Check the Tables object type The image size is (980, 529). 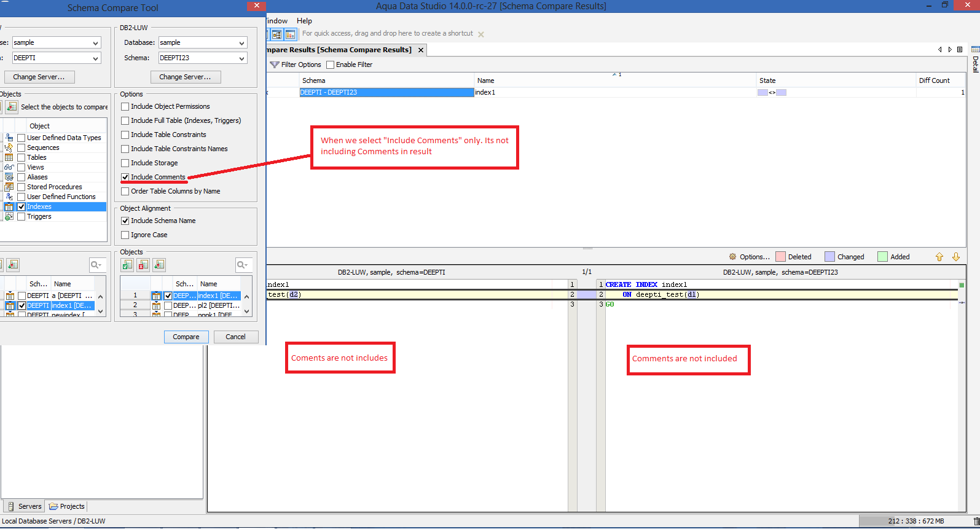point(22,157)
